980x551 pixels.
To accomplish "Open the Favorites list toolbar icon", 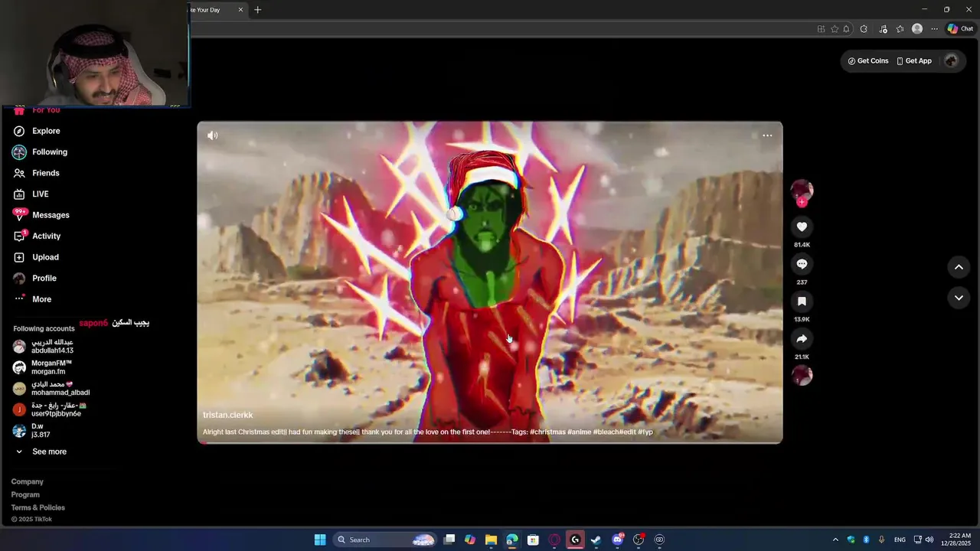I will click(900, 29).
